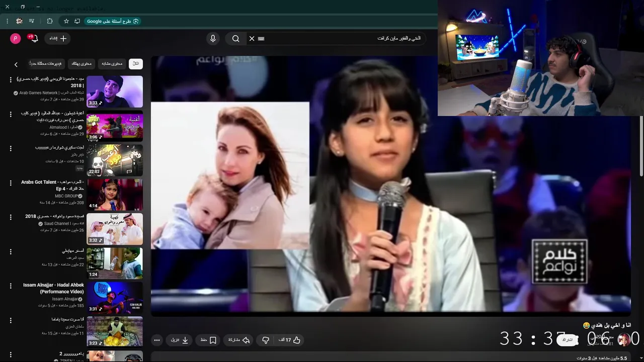Open options menu for Saud Channel video
This screenshot has height=362, width=644.
[x=11, y=217]
